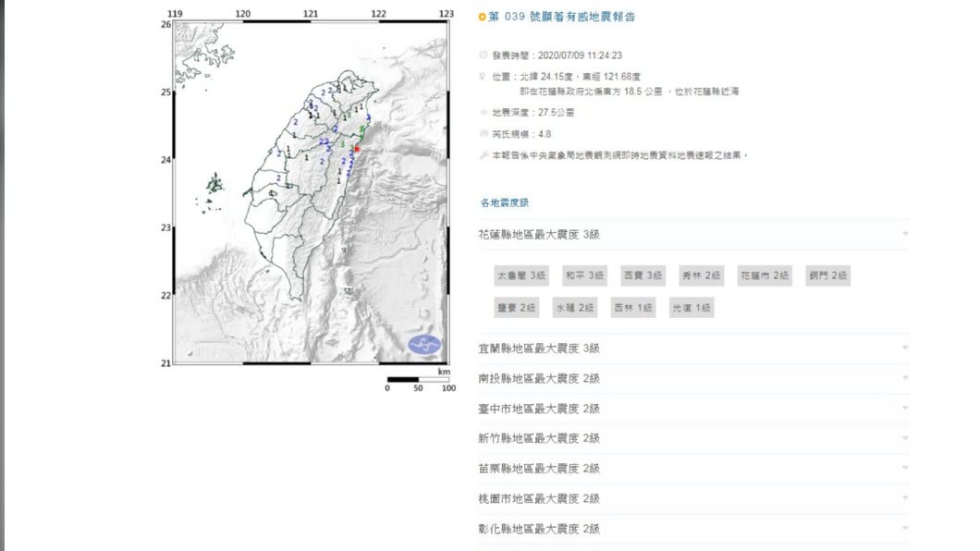
Task: Select the 花蓮市 2級 station tag
Action: click(765, 275)
